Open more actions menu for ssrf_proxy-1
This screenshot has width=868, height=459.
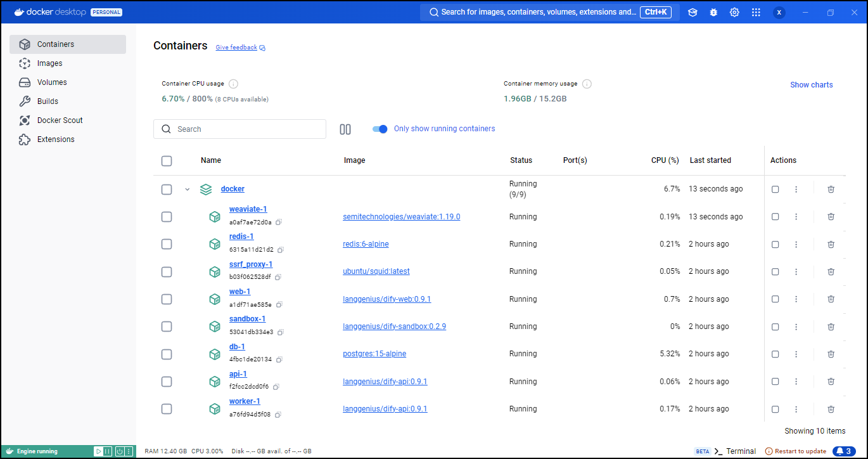click(796, 271)
